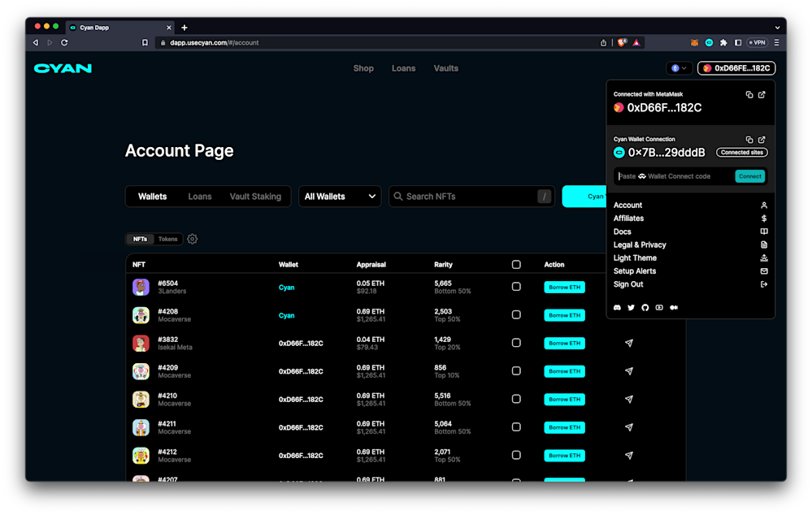Viewport: 812px width, 515px height.
Task: Check the box for NFT #4208
Action: coord(516,314)
